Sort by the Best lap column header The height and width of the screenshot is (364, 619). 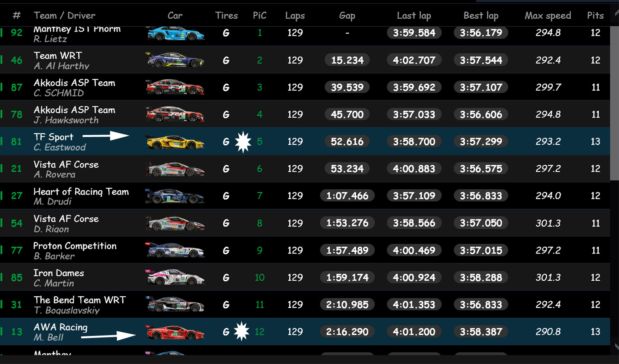click(x=481, y=16)
